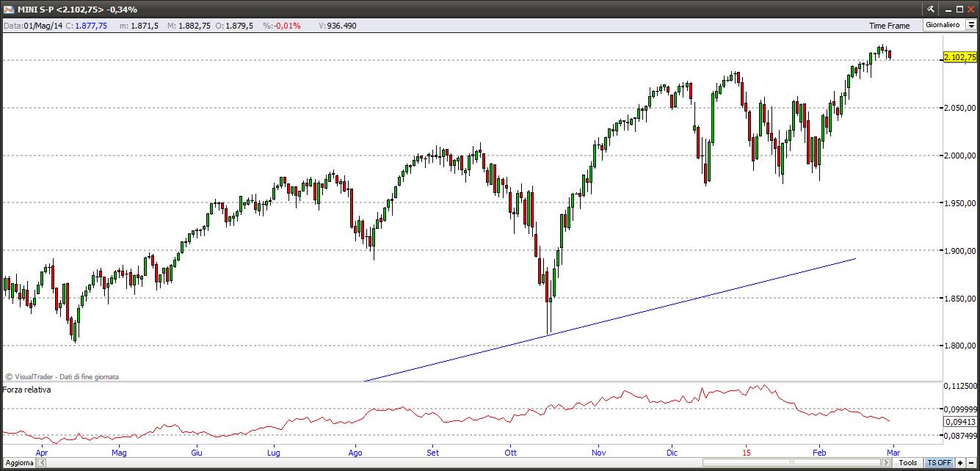Click the 2.000,00 price axis label
Image resolution: width=980 pixels, height=471 pixels.
pyautogui.click(x=960, y=156)
